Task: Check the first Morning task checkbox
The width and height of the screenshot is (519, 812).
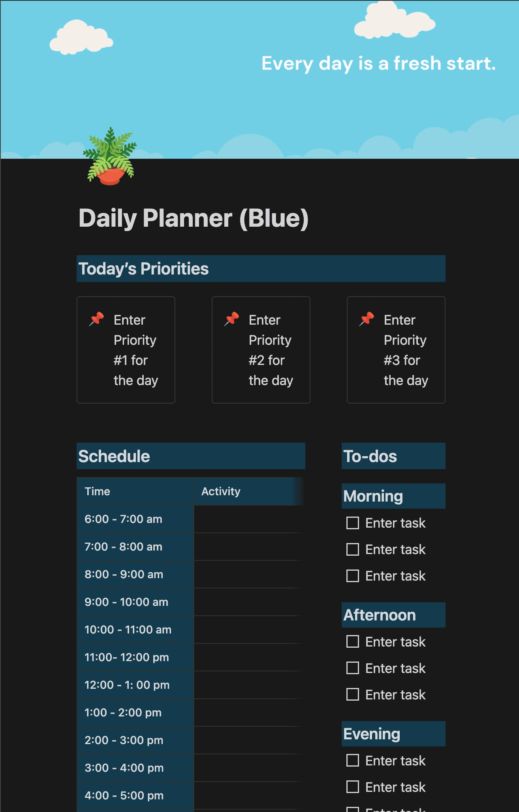Action: (352, 523)
